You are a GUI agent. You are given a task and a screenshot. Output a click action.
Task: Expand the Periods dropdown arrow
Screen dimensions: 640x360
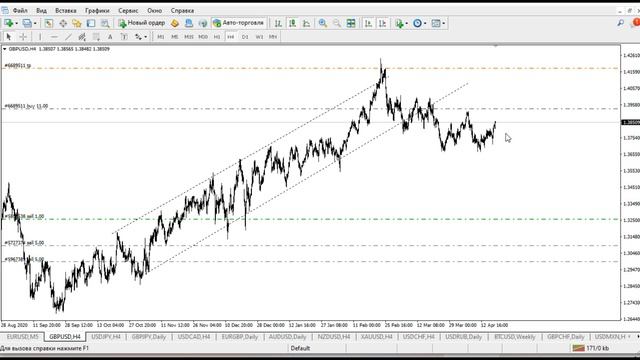tap(425, 24)
